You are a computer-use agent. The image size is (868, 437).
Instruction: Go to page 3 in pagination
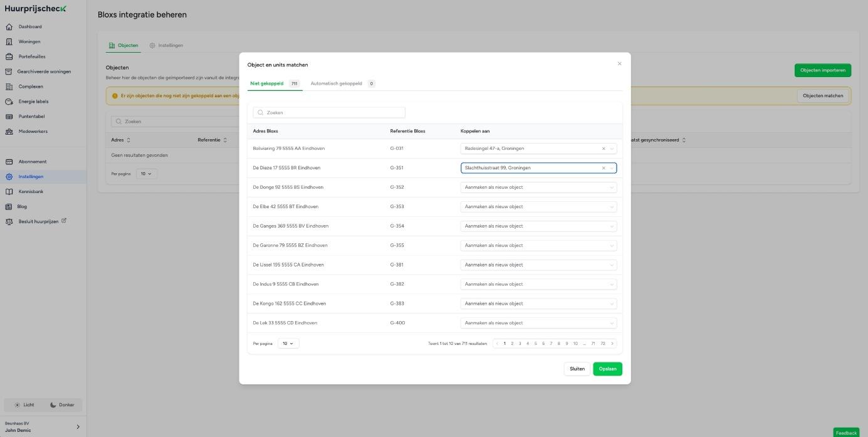click(520, 344)
